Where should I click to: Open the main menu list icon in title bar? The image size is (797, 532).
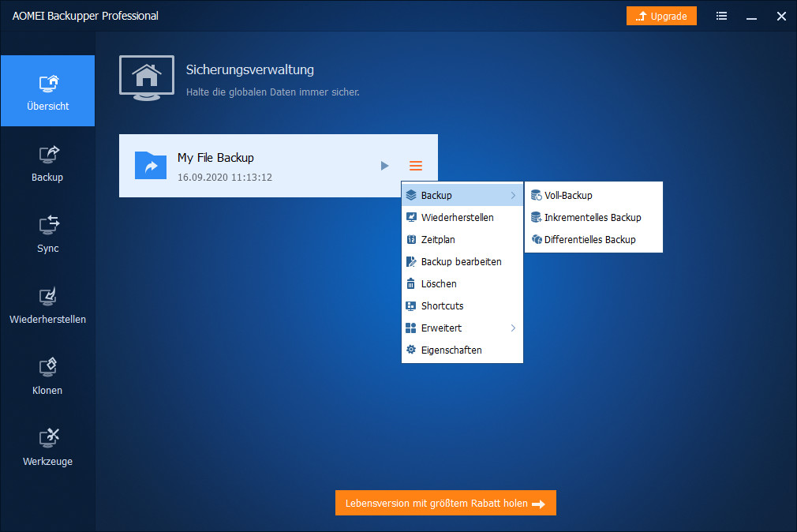(x=721, y=16)
